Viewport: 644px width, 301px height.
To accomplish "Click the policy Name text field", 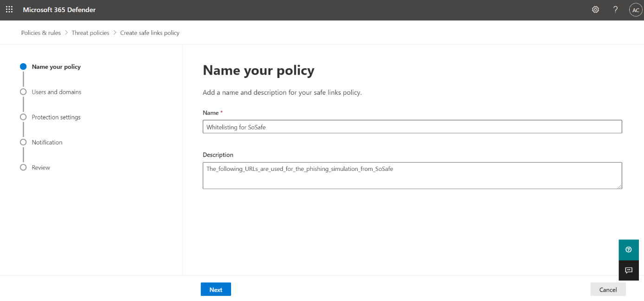I will (x=412, y=127).
